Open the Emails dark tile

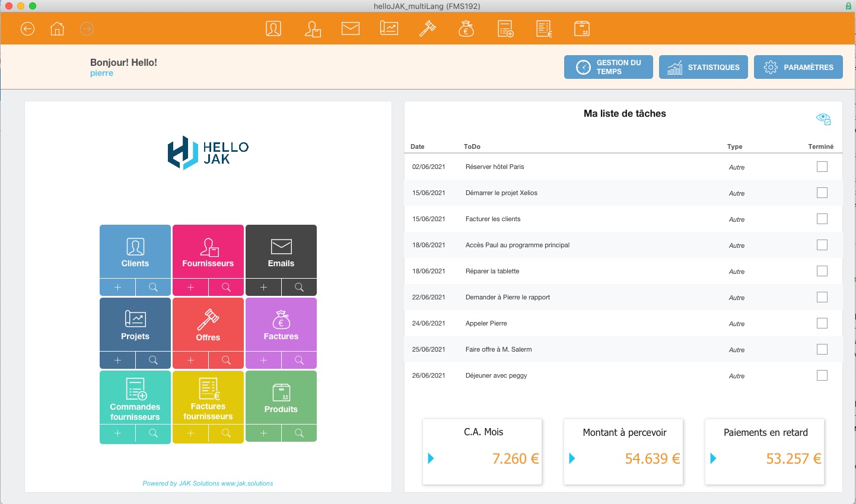(x=281, y=251)
